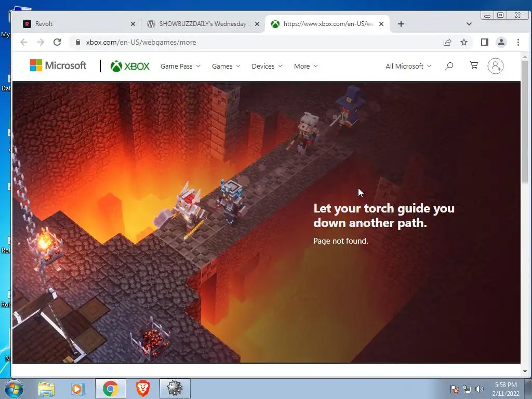Click the page vertical scrollbar thumb
Viewport: 532px width, 399px height.
(x=525, y=122)
